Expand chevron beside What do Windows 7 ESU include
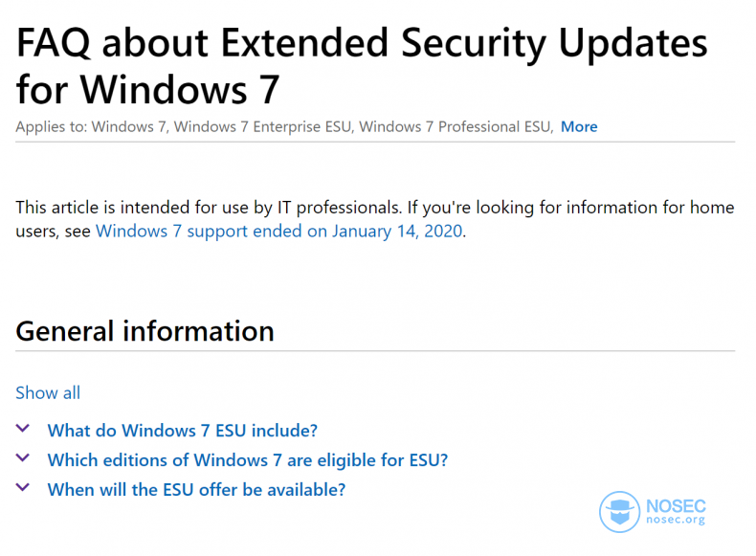This screenshot has height=556, width=756. 23,428
